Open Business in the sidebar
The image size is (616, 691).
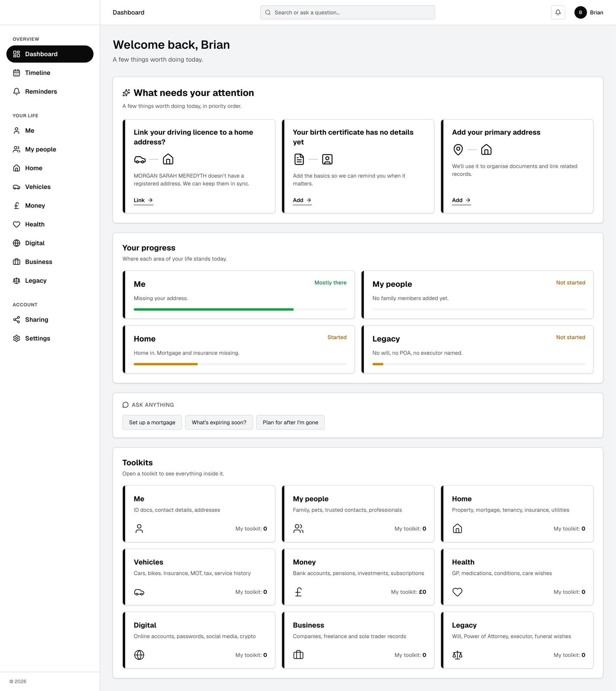[x=50, y=262]
